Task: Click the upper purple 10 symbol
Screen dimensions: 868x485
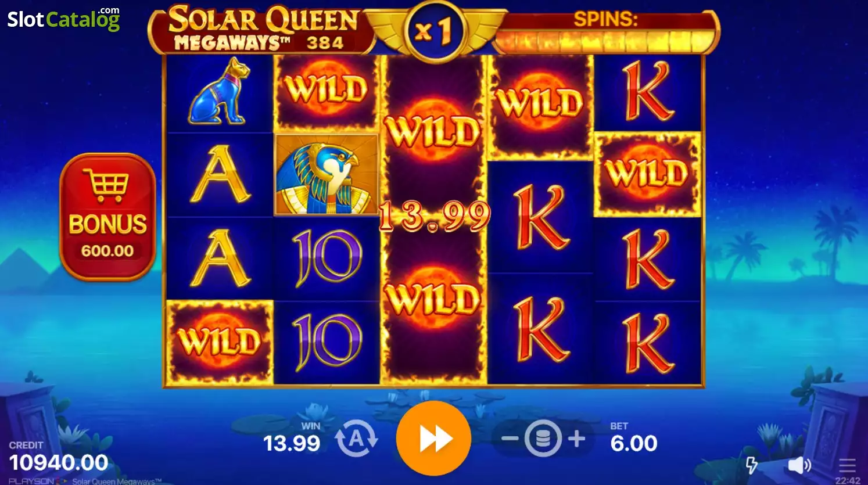Action: (x=327, y=258)
